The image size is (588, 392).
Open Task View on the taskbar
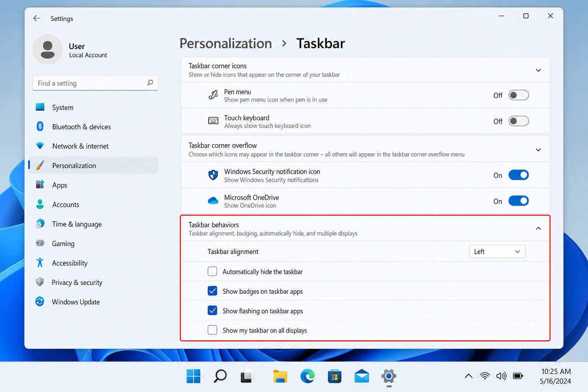coord(247,377)
